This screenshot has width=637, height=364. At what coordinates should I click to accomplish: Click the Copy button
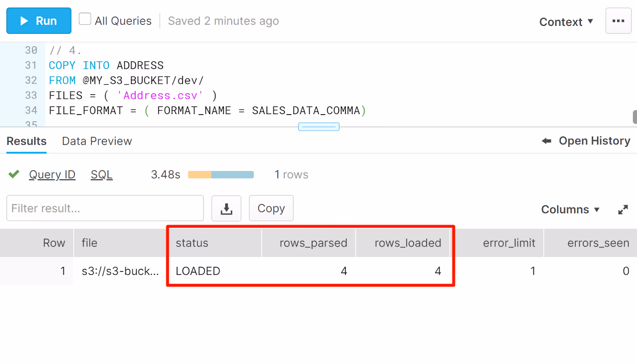(271, 208)
